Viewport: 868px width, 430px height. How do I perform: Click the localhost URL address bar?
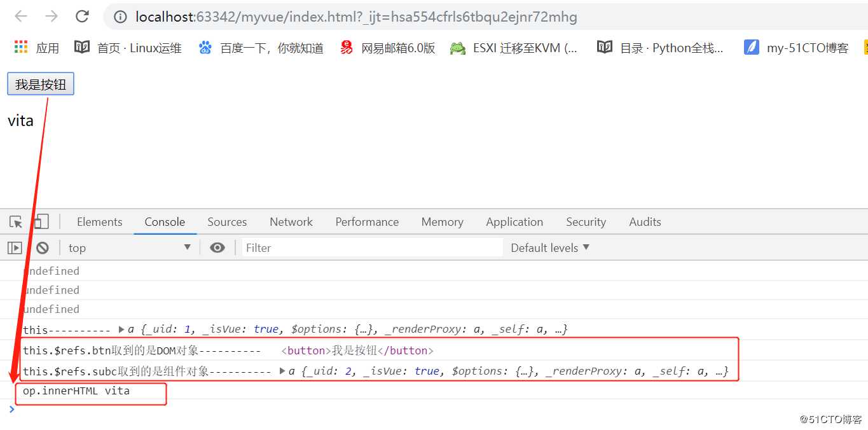click(x=356, y=17)
